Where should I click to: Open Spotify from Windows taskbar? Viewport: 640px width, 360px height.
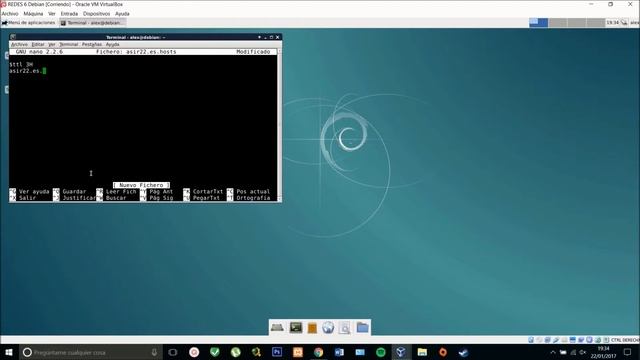tap(380, 352)
